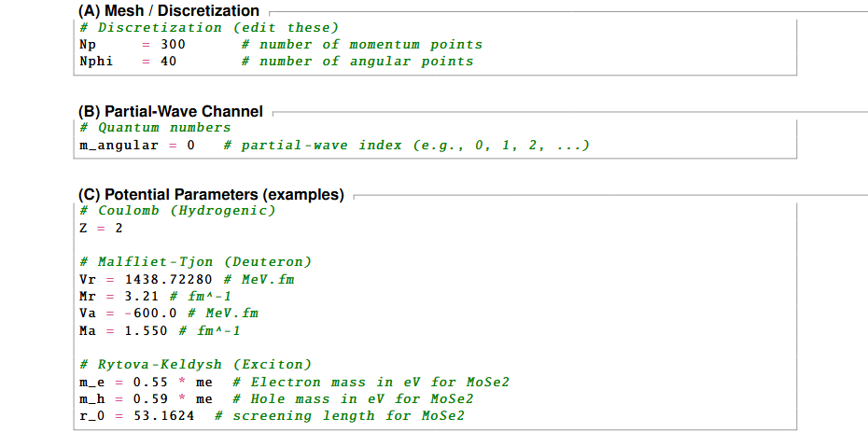This screenshot has width=868, height=446.
Task: Click the Potential Parameters section heading
Action: [212, 195]
